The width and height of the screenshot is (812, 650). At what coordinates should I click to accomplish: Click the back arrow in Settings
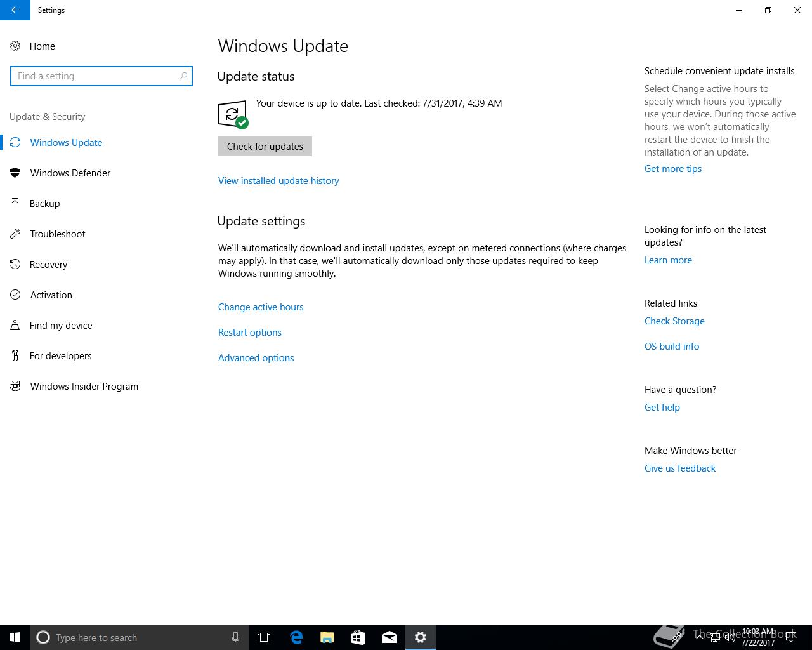[x=15, y=10]
